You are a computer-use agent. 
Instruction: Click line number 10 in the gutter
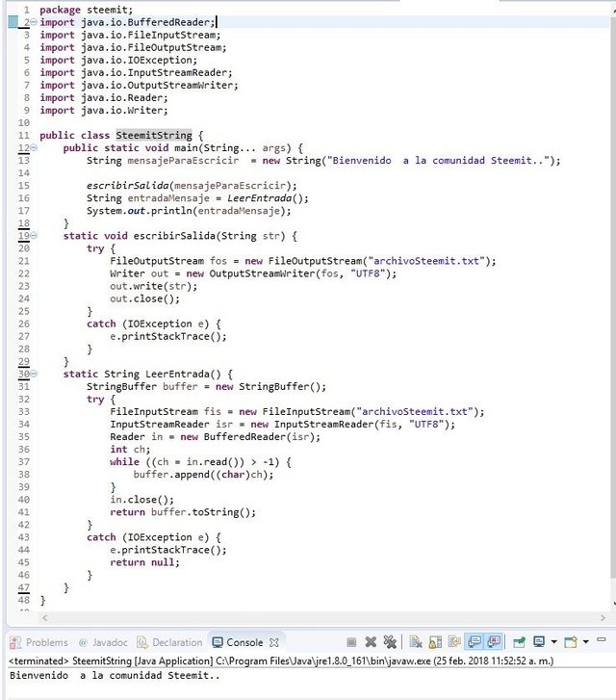(x=24, y=123)
